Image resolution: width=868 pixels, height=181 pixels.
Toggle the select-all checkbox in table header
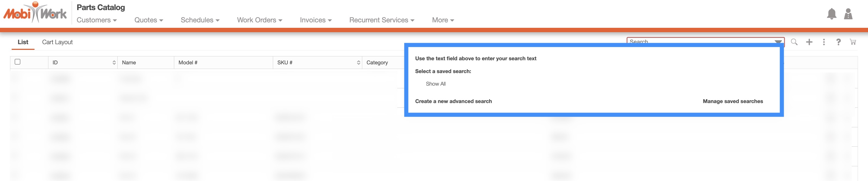click(17, 62)
